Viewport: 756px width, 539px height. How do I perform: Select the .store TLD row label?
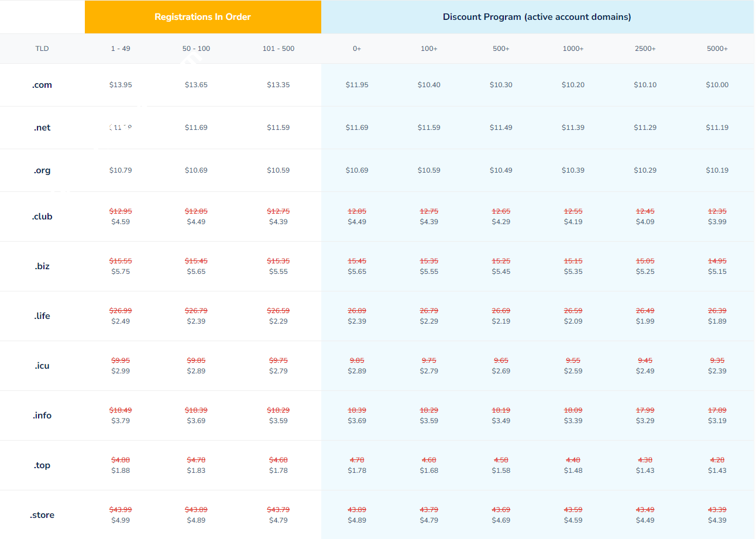point(42,515)
